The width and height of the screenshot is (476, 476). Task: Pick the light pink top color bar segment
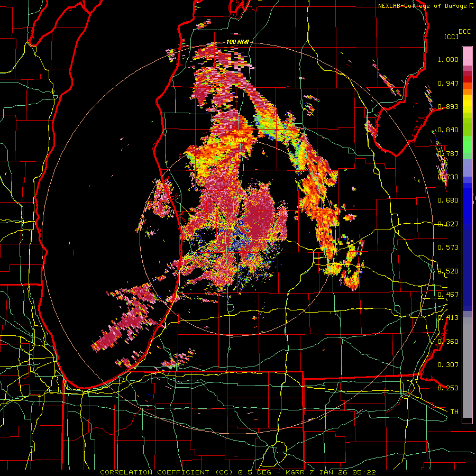tap(467, 57)
